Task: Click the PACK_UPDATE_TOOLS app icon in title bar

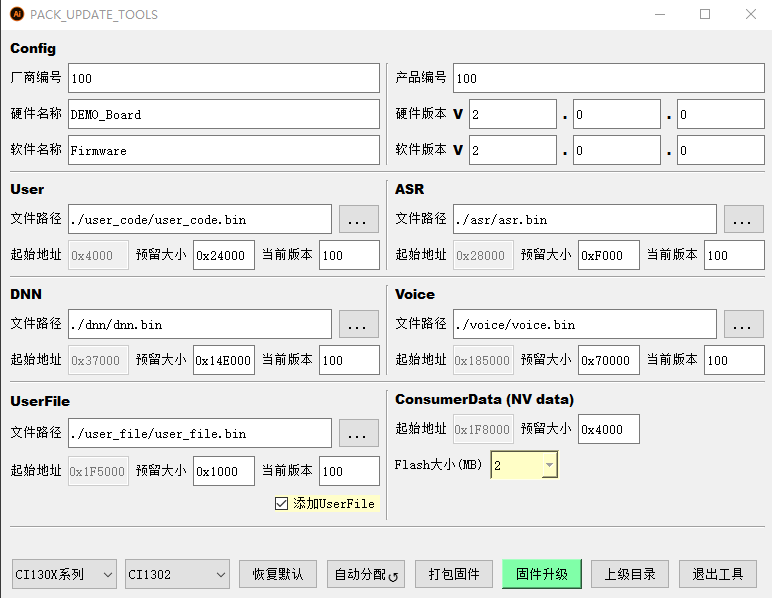Action: point(16,15)
